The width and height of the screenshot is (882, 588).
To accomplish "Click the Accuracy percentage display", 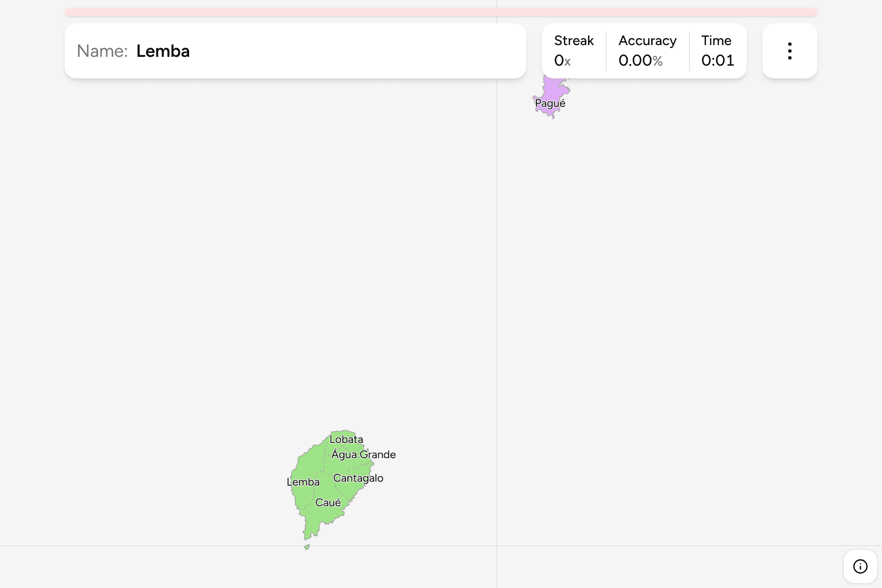I will [647, 51].
